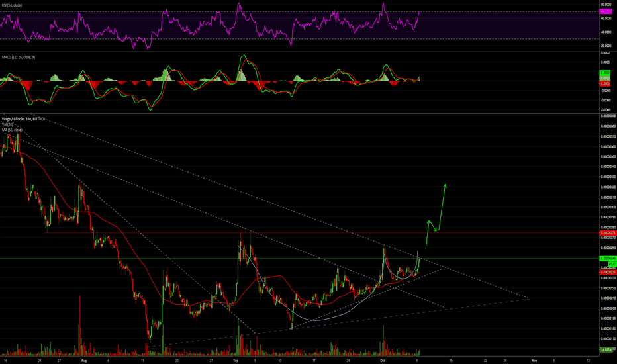The image size is (617, 364).
Task: Click the Sep date on time axis
Action: click(x=236, y=360)
